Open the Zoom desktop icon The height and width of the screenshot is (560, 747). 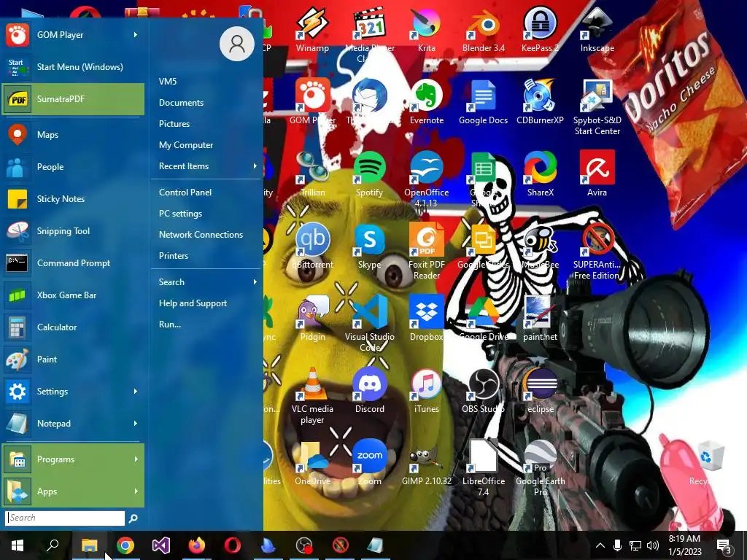coord(370,463)
